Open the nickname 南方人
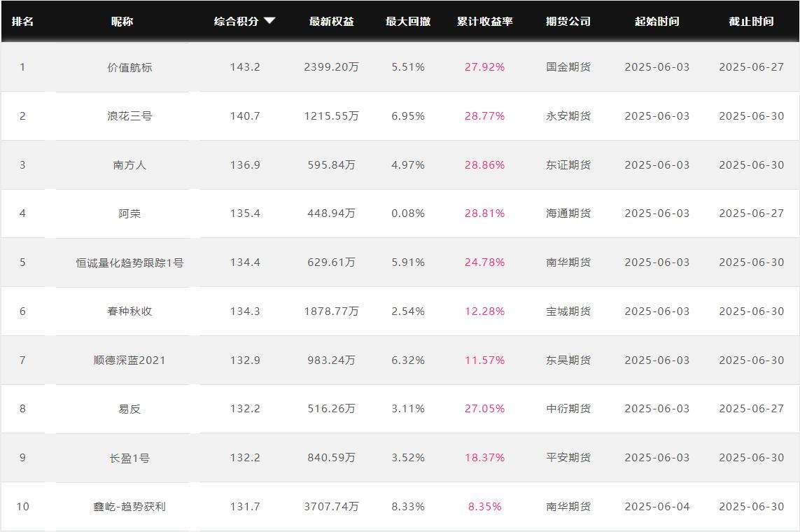The width and height of the screenshot is (800, 532). [129, 165]
